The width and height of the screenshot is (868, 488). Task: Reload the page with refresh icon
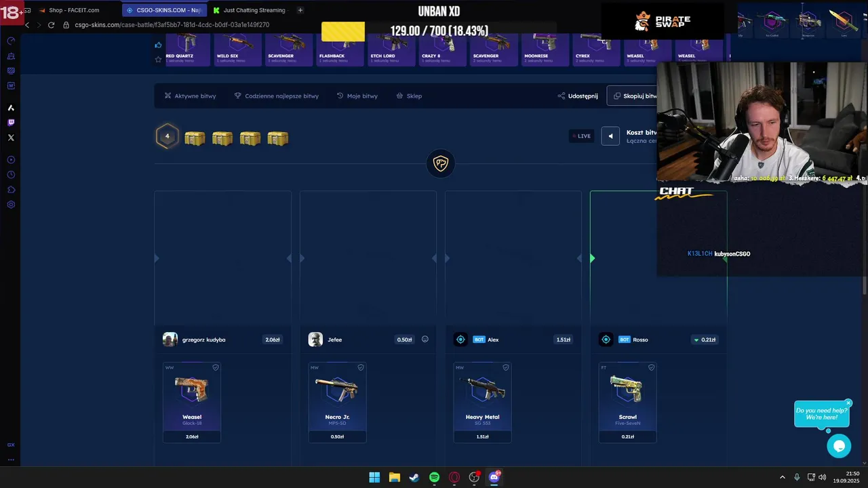pyautogui.click(x=51, y=25)
